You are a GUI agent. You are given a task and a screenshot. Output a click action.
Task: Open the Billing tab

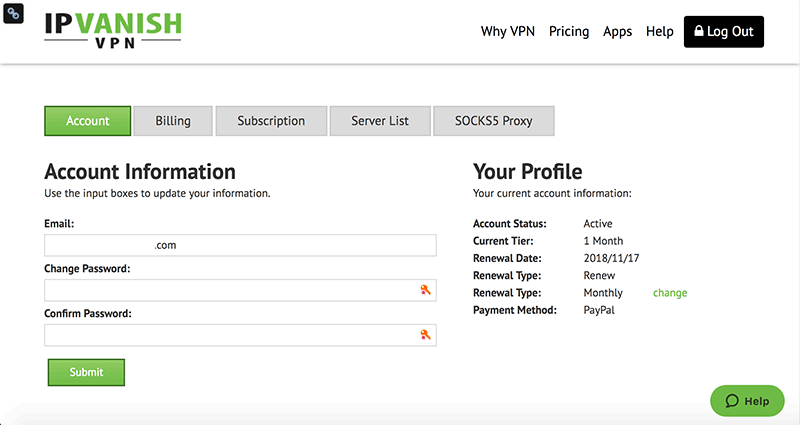pos(173,121)
